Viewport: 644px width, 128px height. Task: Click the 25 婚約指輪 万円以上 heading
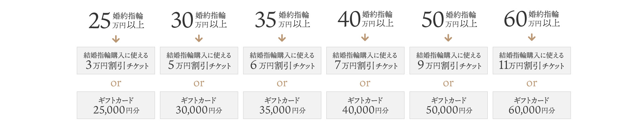116,20
